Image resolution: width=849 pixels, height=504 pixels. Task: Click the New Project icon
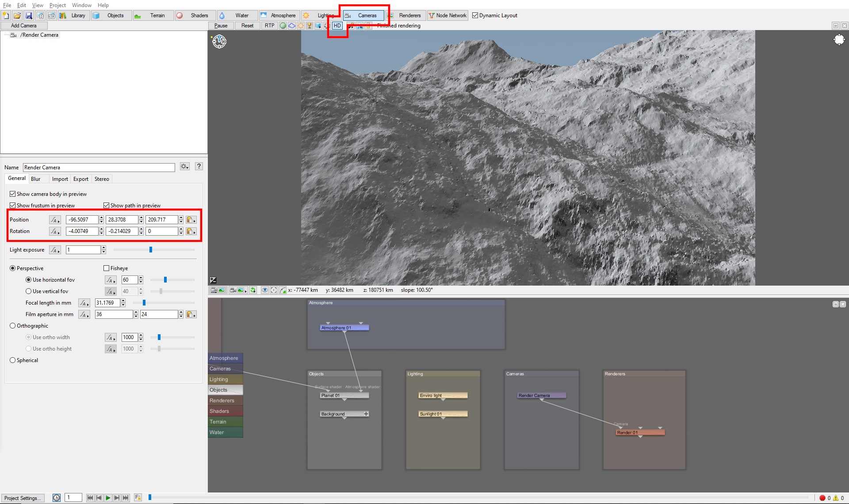click(x=6, y=15)
